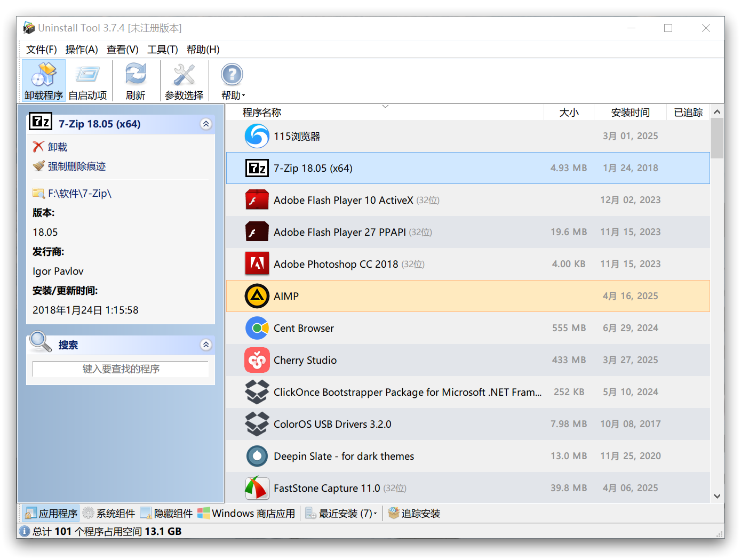Click the Uninstall Tool title bar icon
The width and height of the screenshot is (741, 560).
pos(29,28)
